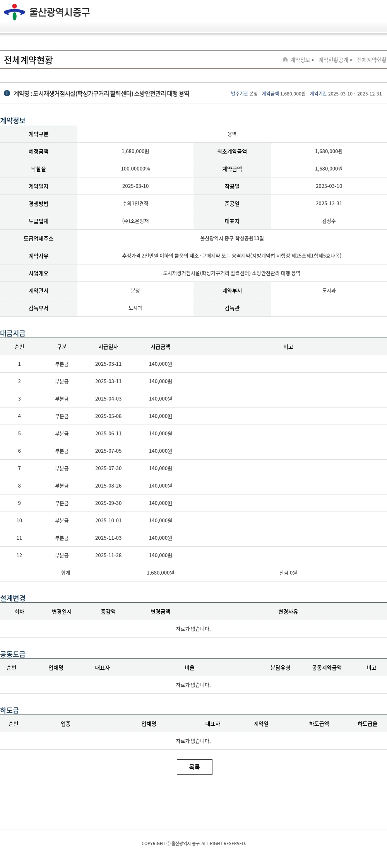The height and width of the screenshot is (868, 387).
Task: Click the 대금지급 section heading
Action: pyautogui.click(x=13, y=333)
